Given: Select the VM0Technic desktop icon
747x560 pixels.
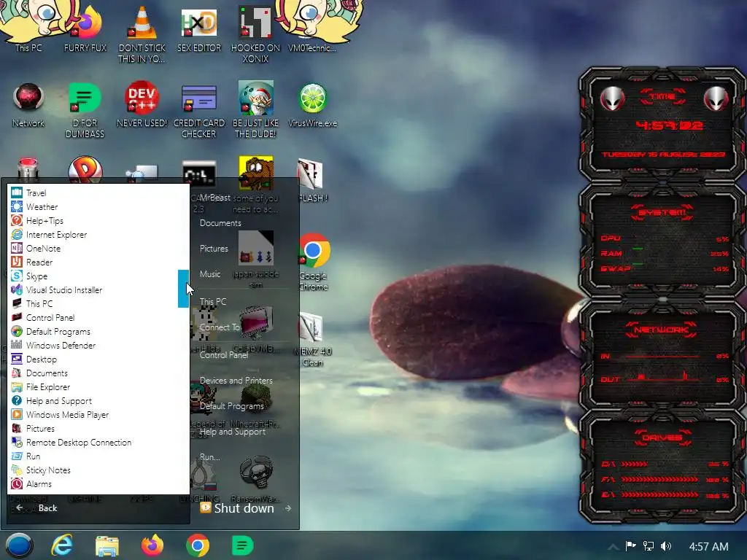Looking at the screenshot, I should pyautogui.click(x=312, y=30).
